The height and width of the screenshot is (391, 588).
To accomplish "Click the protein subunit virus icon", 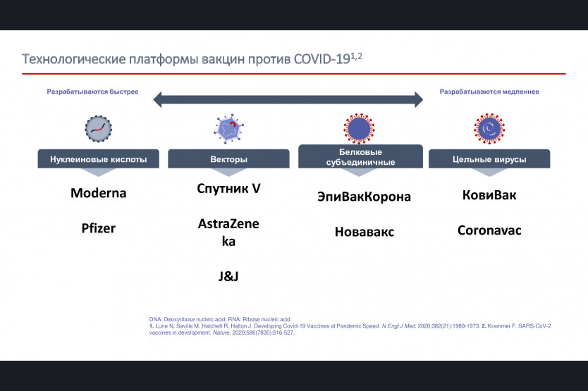I will coord(360,129).
